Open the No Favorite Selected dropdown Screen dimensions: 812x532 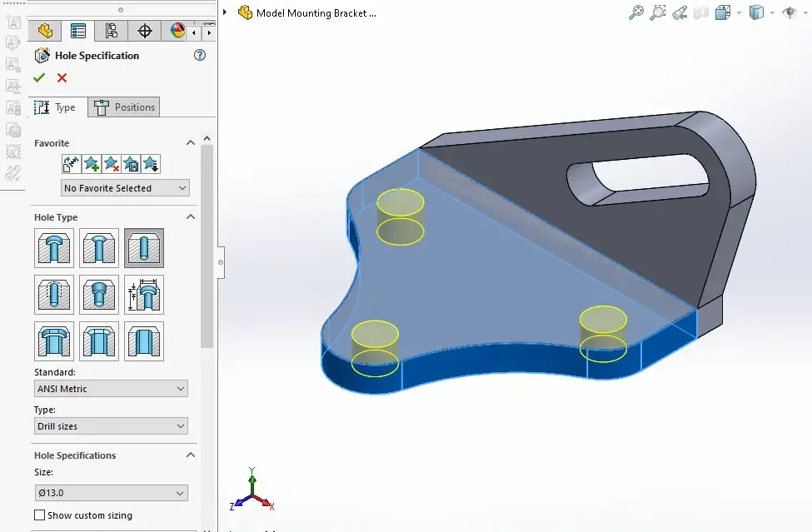point(125,188)
